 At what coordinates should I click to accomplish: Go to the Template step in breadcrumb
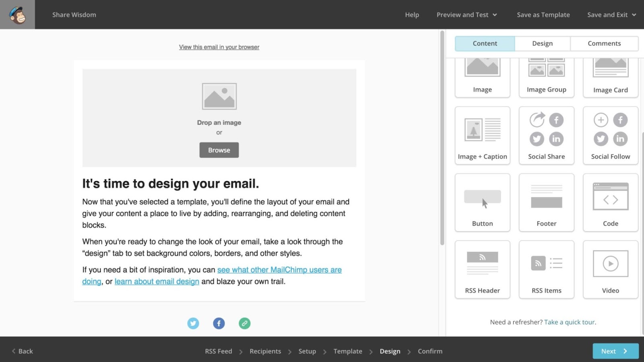click(x=348, y=351)
